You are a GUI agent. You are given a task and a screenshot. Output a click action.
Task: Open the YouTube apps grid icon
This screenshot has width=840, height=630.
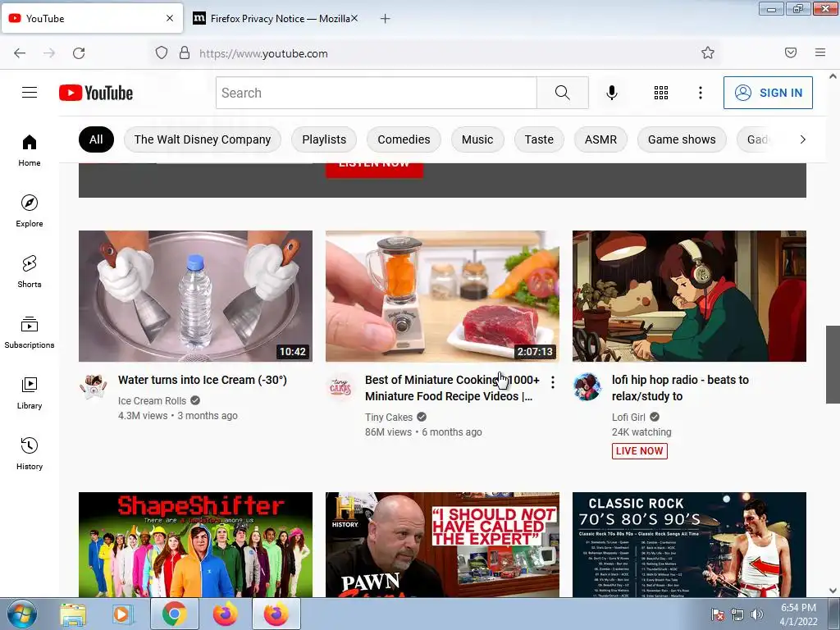tap(661, 93)
